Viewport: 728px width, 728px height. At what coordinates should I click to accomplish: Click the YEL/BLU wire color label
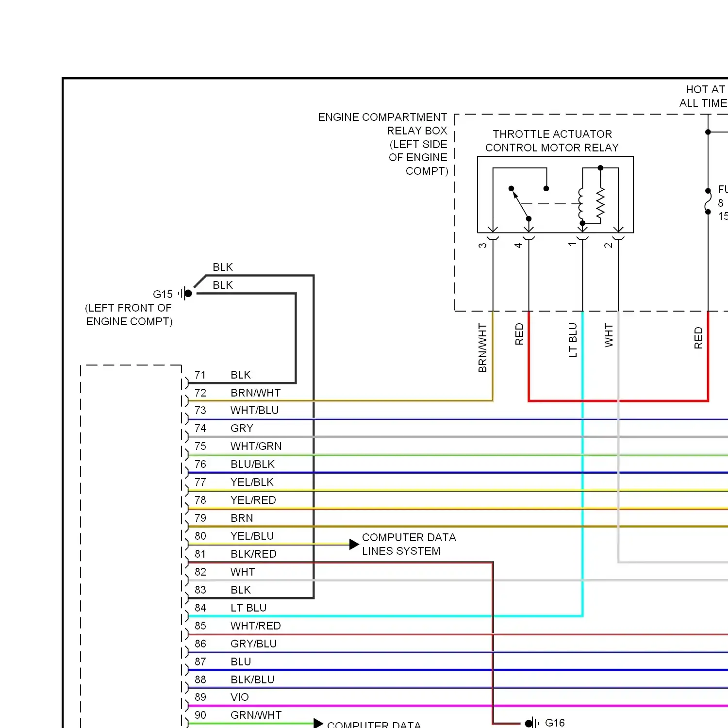(252, 536)
